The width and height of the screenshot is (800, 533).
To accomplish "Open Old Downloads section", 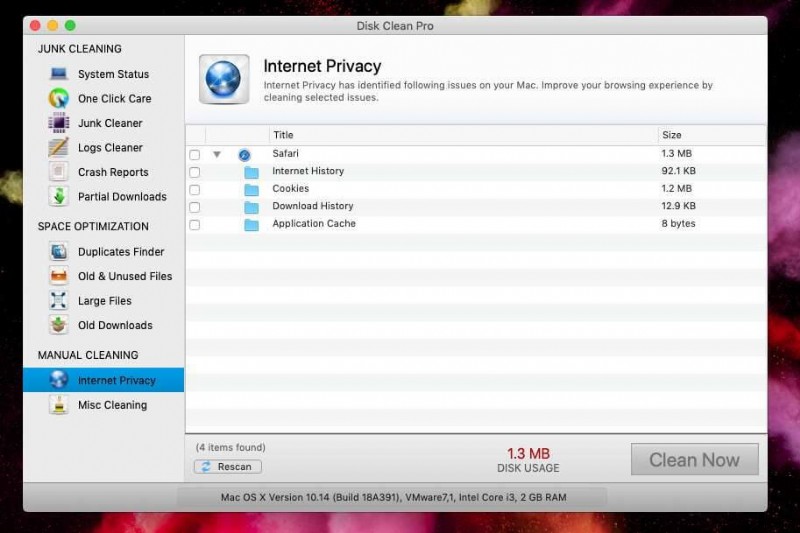I will click(x=115, y=325).
